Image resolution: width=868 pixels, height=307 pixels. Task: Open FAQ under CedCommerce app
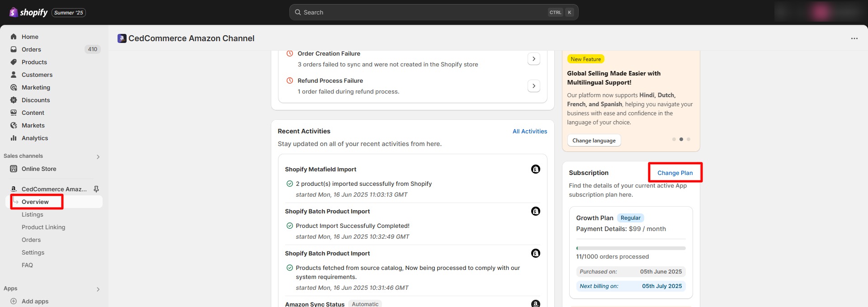(27, 265)
